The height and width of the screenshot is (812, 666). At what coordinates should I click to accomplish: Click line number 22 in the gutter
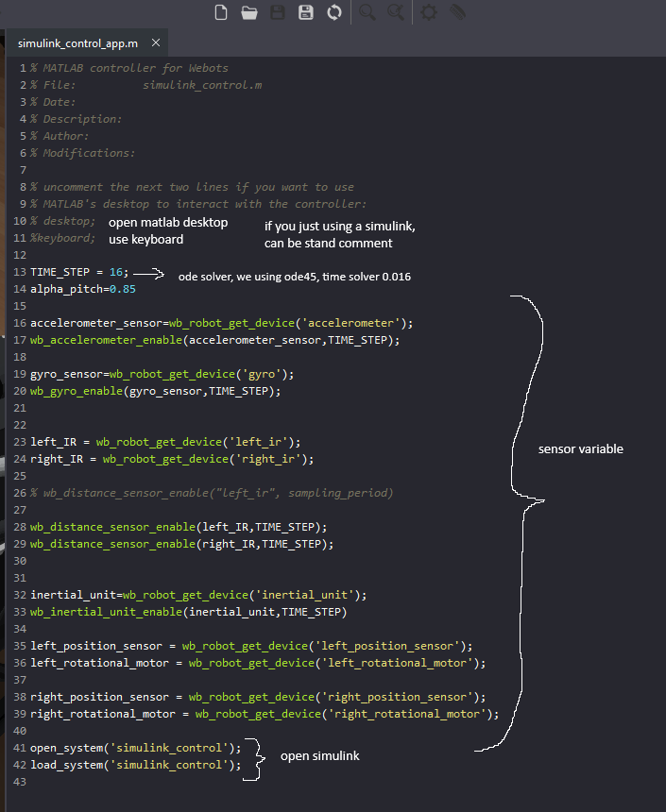pyautogui.click(x=20, y=425)
